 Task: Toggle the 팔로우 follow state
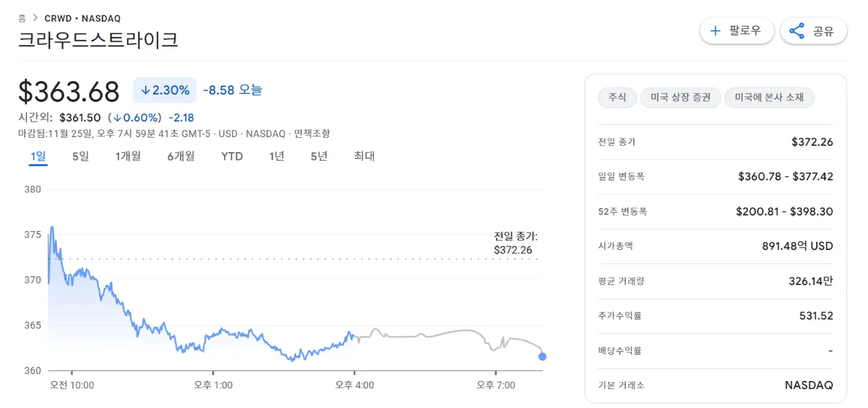click(x=736, y=30)
